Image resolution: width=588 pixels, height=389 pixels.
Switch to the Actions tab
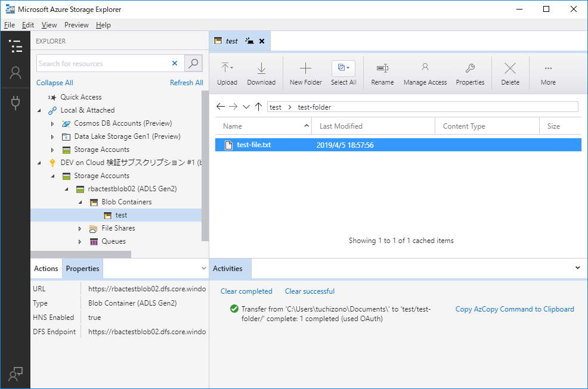tap(46, 268)
